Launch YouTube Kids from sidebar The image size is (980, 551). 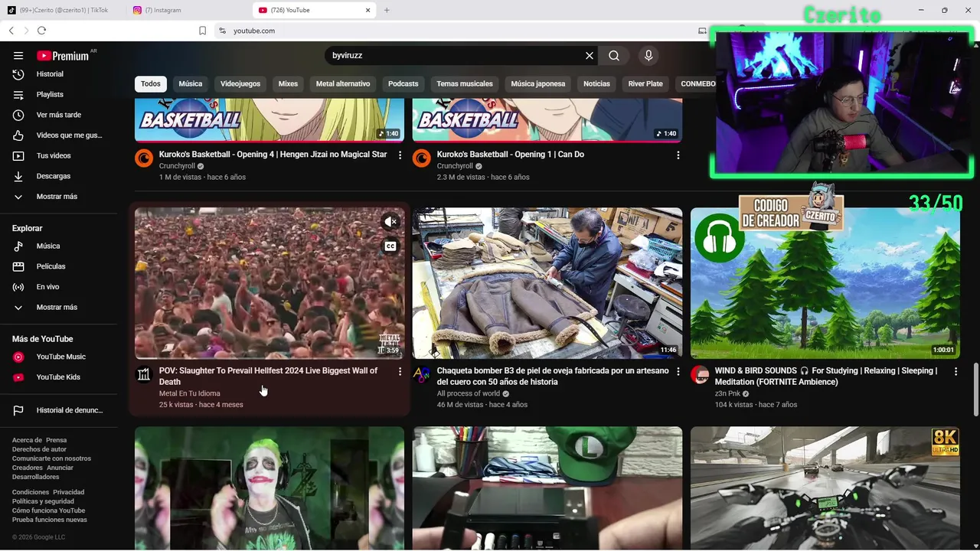click(x=58, y=377)
